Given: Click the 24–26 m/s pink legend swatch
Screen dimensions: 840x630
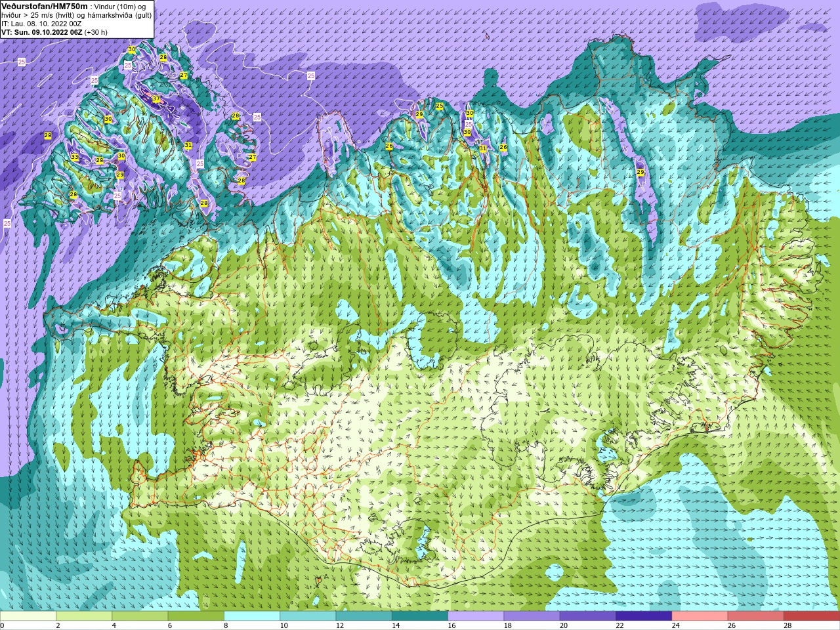Looking at the screenshot, I should 700,616.
